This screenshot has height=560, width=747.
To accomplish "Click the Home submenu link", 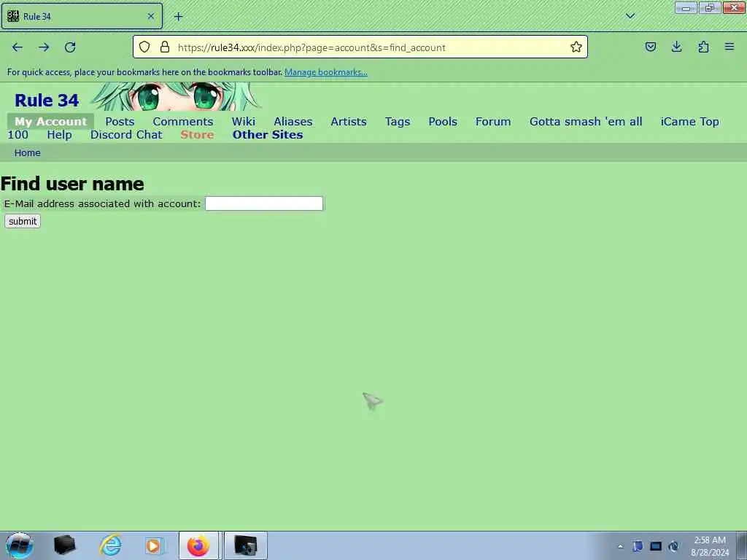I will [27, 153].
